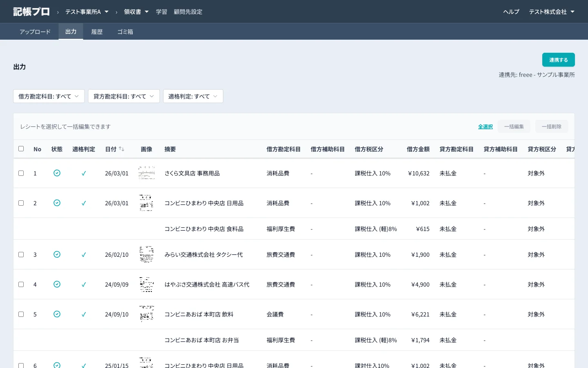Click the 適格判定 checkmark on row 1

[x=84, y=173]
